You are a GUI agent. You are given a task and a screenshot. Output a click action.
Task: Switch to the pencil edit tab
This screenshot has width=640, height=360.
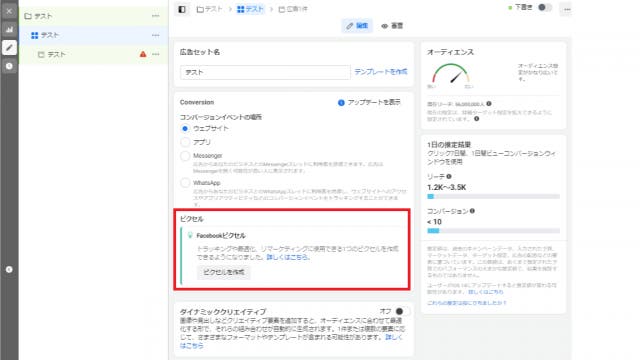tap(357, 26)
